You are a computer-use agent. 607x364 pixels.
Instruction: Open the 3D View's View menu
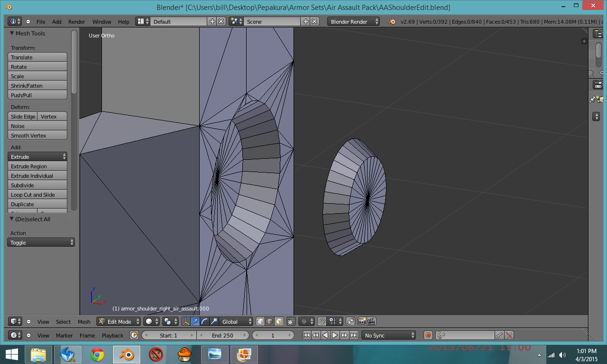pos(43,322)
